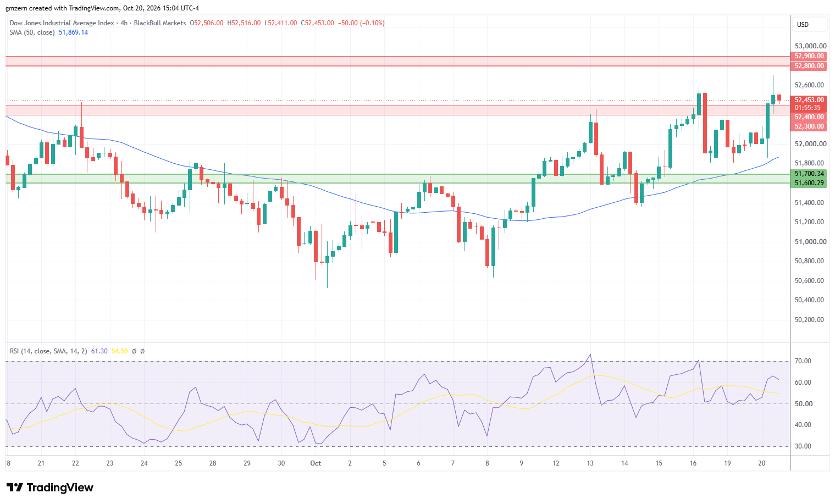Click the 52,300.00 red price label

coord(809,126)
